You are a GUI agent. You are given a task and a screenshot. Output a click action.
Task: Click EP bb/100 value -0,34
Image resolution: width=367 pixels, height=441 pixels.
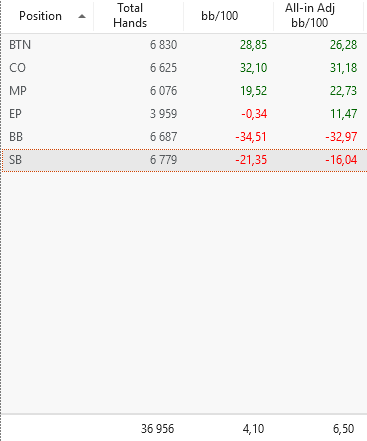point(254,114)
